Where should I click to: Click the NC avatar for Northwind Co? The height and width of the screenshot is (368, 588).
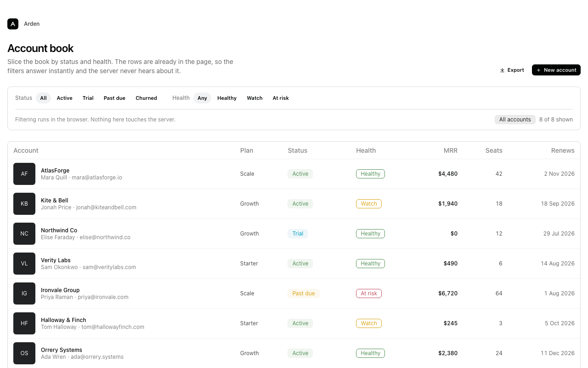[24, 234]
